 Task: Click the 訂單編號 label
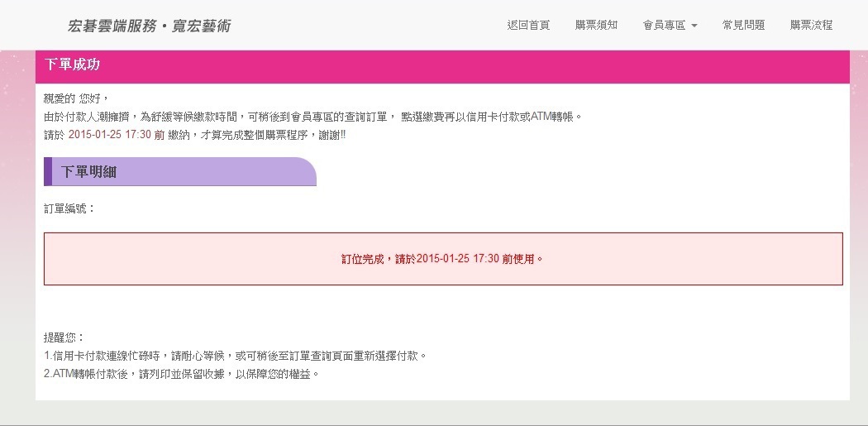69,208
